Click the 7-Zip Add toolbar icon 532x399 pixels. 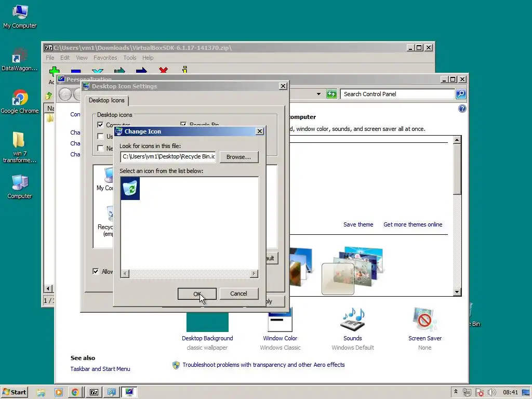54,71
